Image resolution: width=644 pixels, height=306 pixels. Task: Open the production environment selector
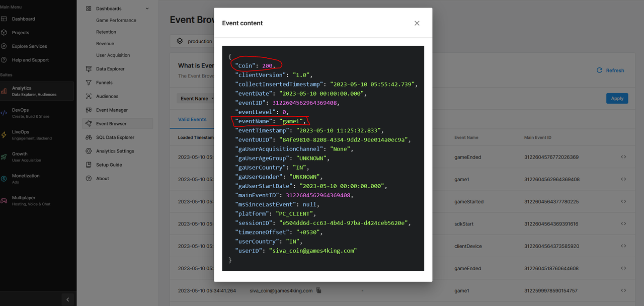pos(199,41)
